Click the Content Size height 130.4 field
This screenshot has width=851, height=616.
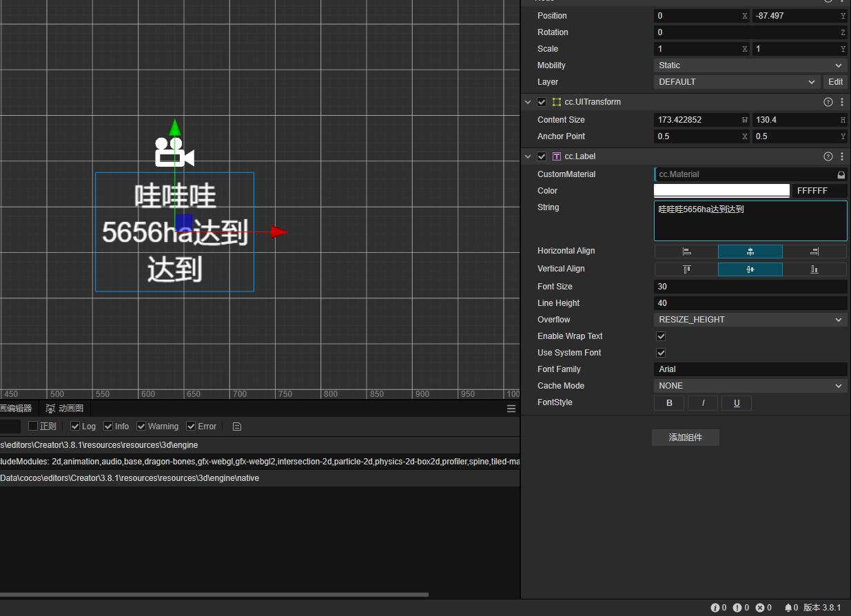tap(799, 120)
